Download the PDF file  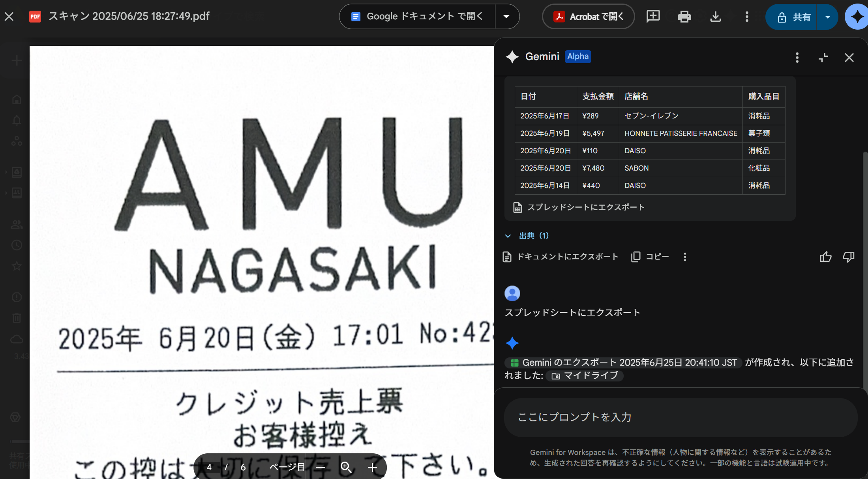(715, 17)
